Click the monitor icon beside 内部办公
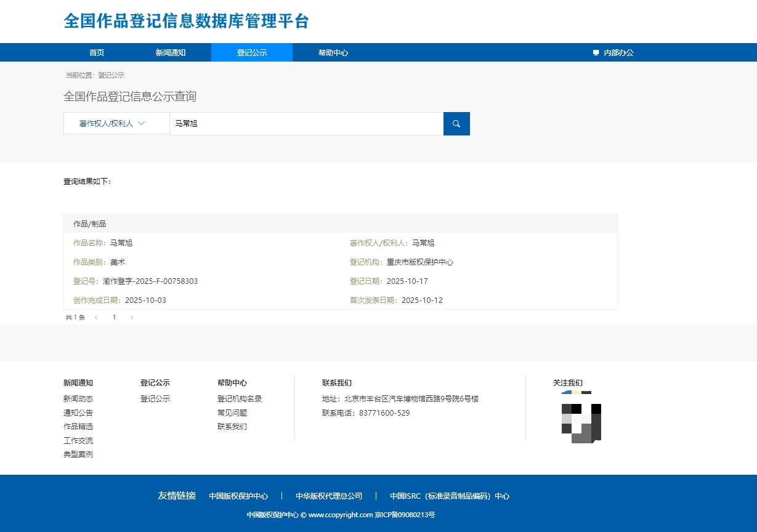757x532 pixels. coord(596,53)
